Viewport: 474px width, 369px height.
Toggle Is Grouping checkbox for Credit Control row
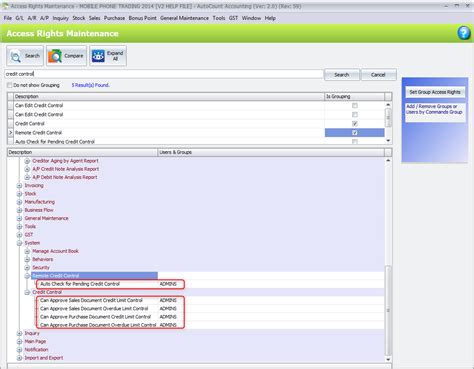[x=355, y=123]
